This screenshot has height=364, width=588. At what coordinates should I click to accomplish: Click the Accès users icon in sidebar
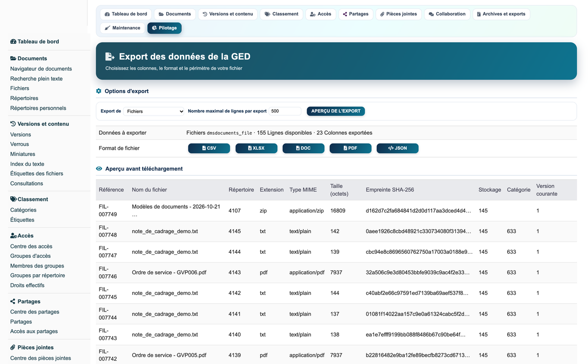click(x=14, y=236)
